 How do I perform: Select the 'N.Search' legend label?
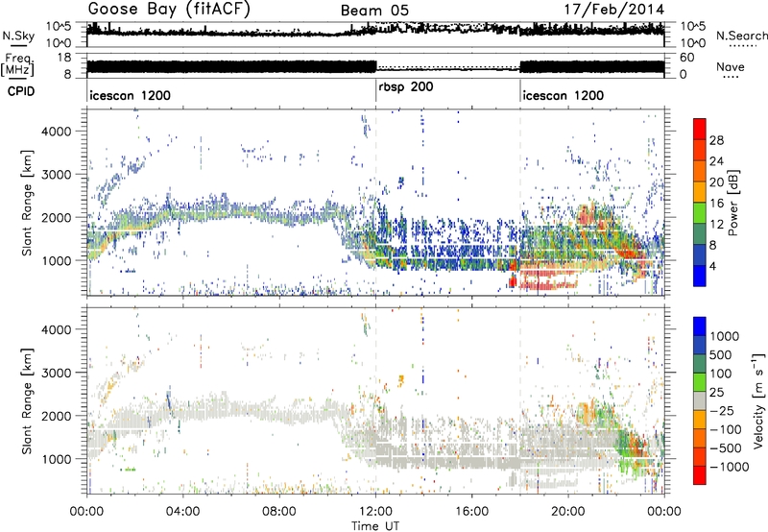coord(741,36)
